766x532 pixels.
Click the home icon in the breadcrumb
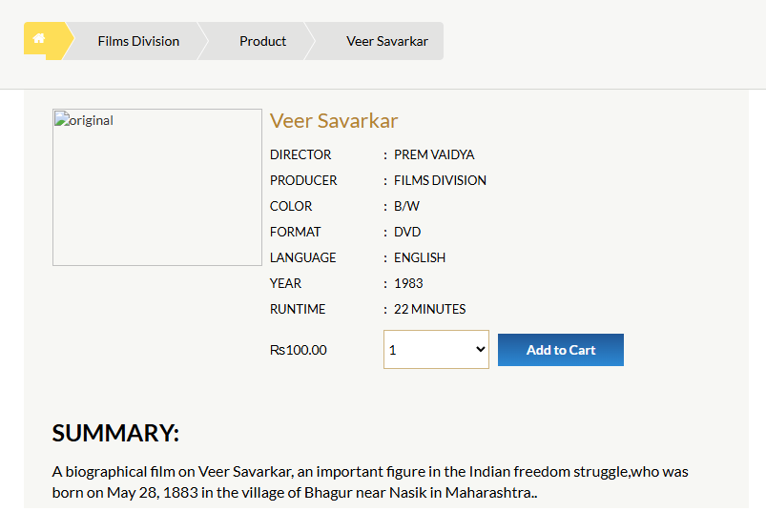39,40
